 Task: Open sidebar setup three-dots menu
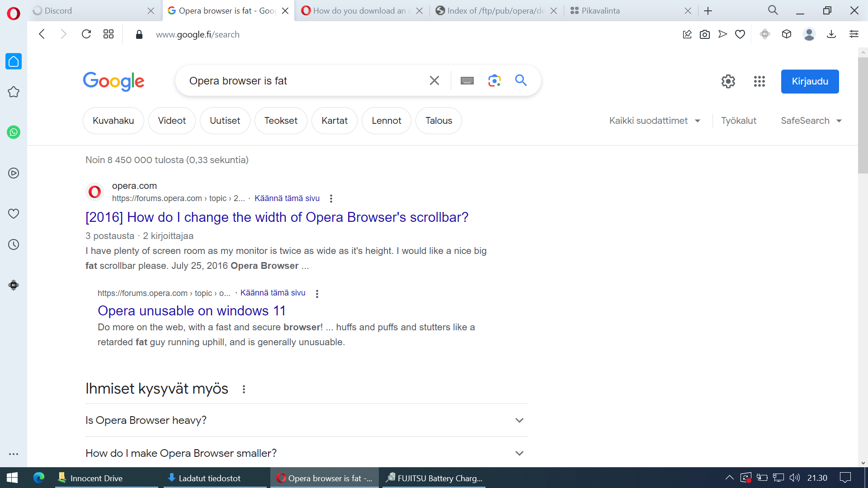[x=14, y=454]
